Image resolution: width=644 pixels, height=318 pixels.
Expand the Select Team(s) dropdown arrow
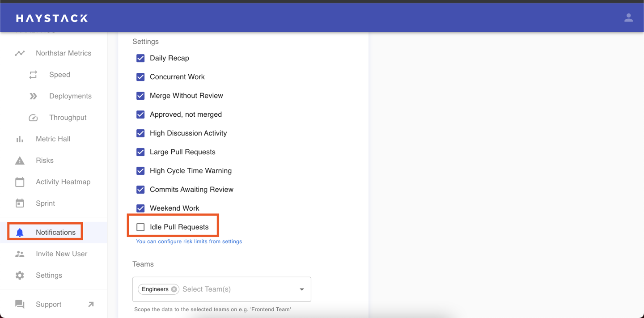click(x=302, y=289)
